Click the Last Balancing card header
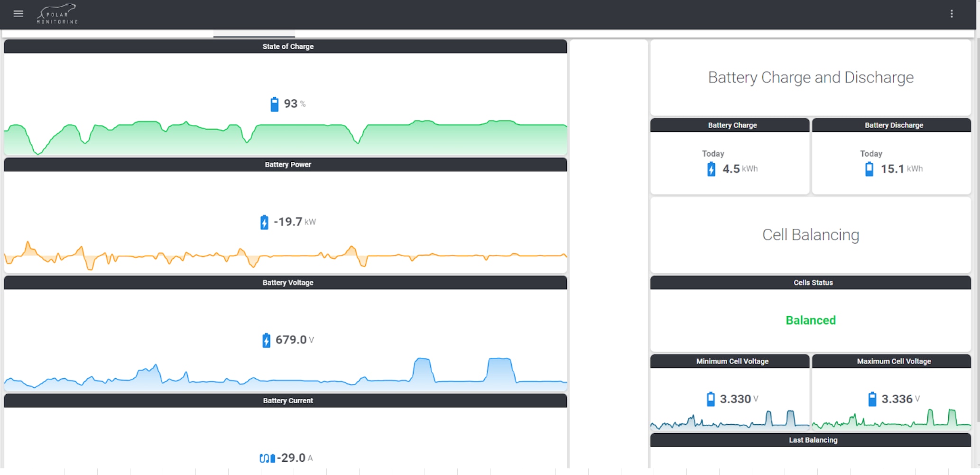This screenshot has width=980, height=475. [x=813, y=440]
